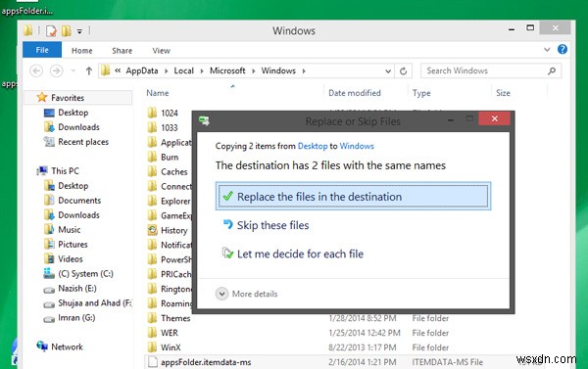588x369 pixels.
Task: Select Nazish (E:) drive
Action: (x=77, y=288)
